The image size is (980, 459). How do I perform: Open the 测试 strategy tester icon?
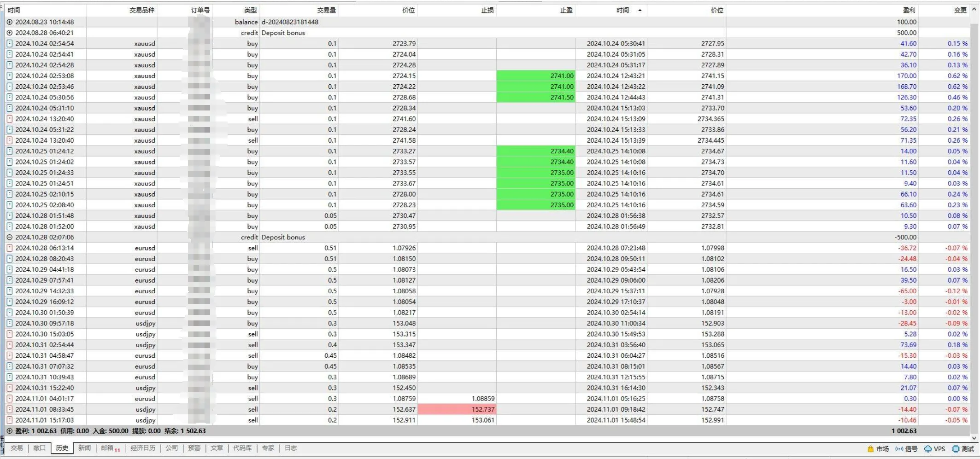coord(956,449)
